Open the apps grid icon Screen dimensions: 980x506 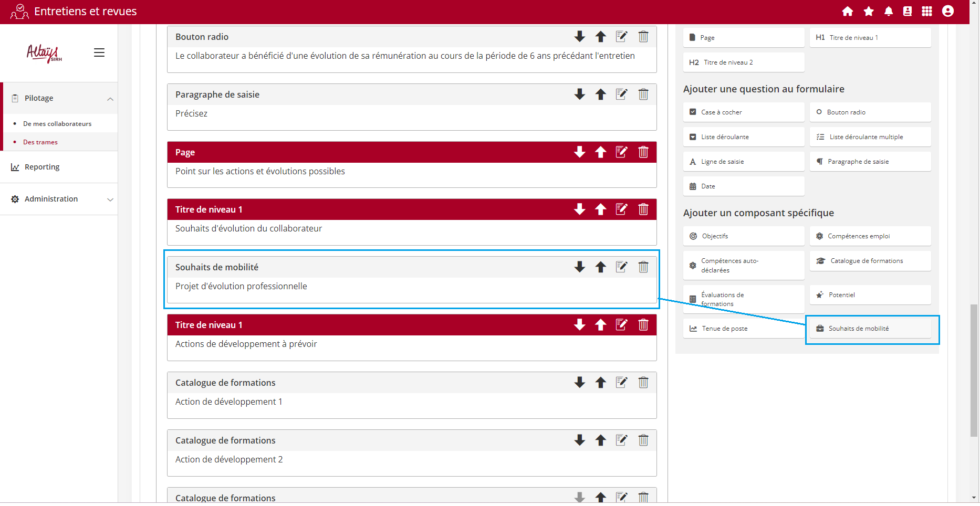pos(927,12)
